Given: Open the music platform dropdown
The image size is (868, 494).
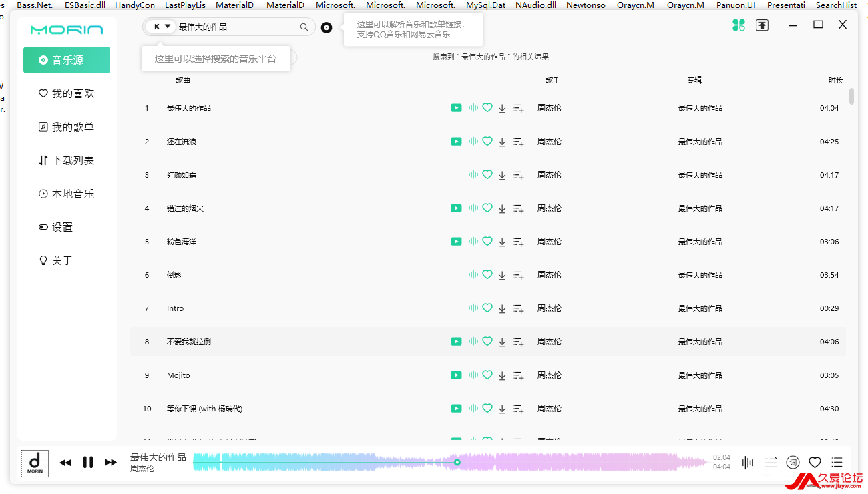Looking at the screenshot, I should [x=160, y=27].
